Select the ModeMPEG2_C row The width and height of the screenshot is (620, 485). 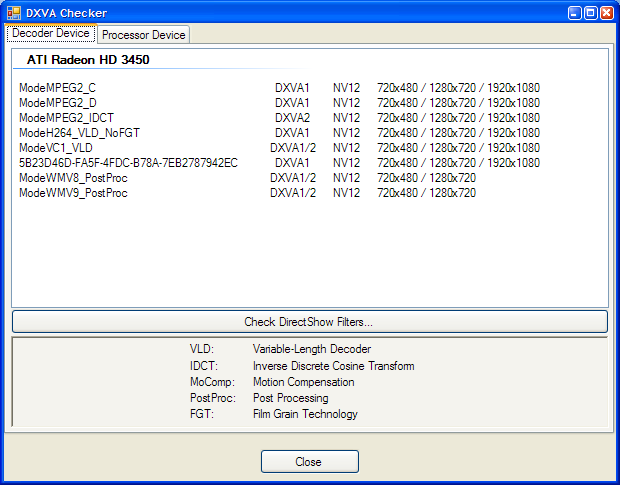click(279, 88)
